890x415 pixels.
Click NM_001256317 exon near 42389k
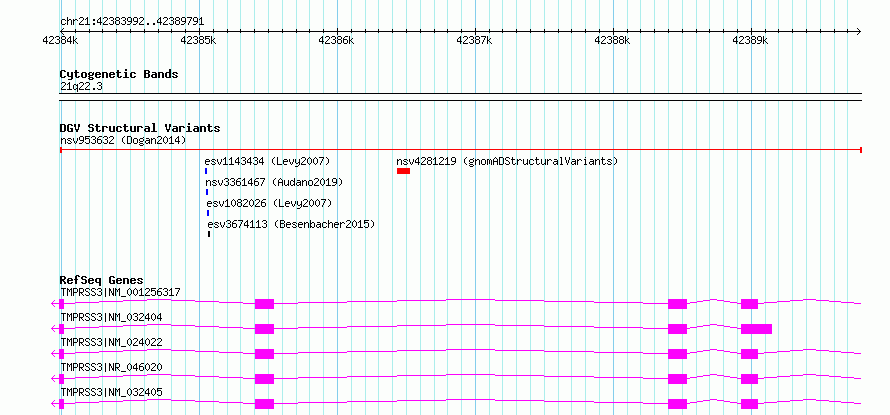pos(749,304)
